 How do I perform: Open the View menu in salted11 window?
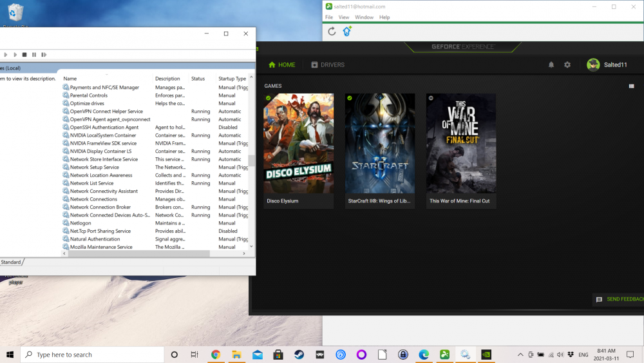coord(344,17)
